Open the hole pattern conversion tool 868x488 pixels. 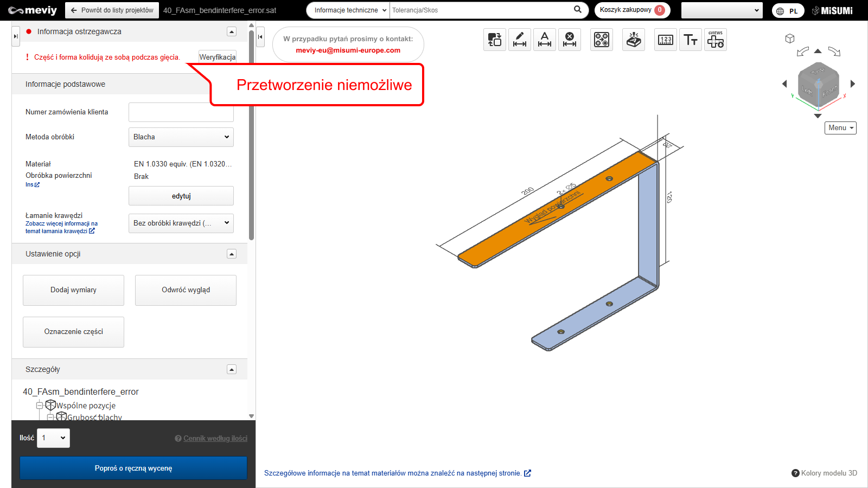coord(601,40)
